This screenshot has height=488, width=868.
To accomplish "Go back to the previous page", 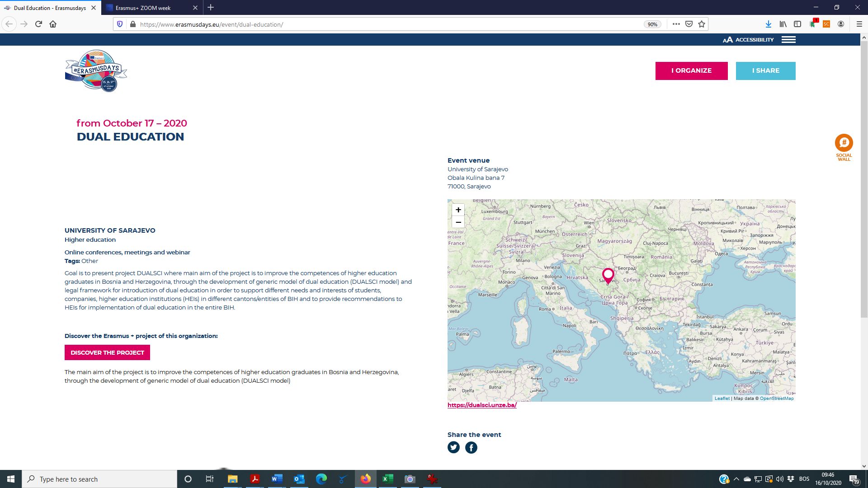I will [x=9, y=24].
